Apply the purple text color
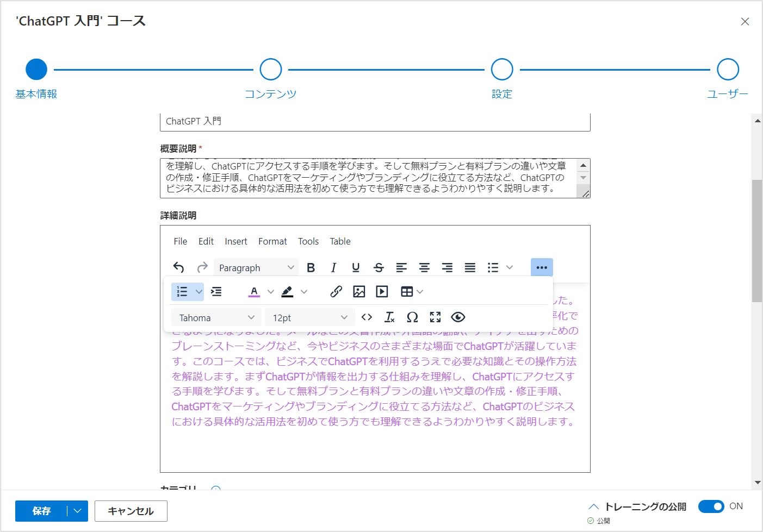 [254, 292]
